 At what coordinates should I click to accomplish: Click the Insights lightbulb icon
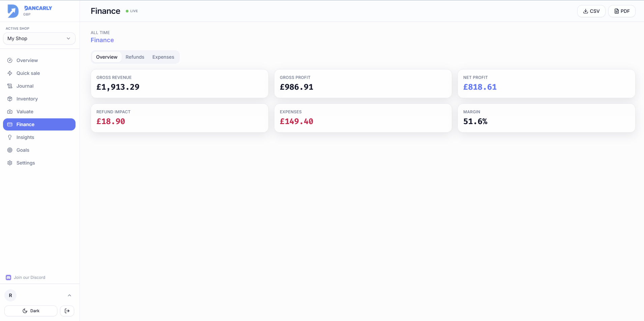click(10, 137)
